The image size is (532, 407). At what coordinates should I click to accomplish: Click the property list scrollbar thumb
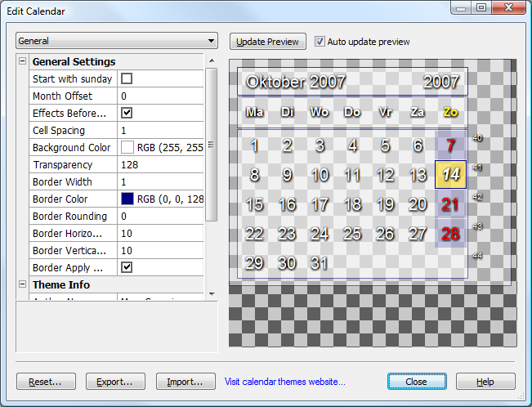tap(212, 145)
